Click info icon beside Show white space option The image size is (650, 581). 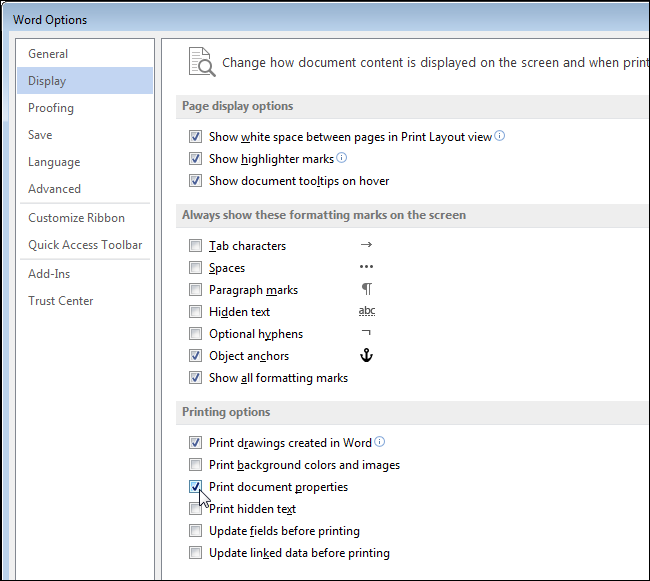[x=500, y=137]
